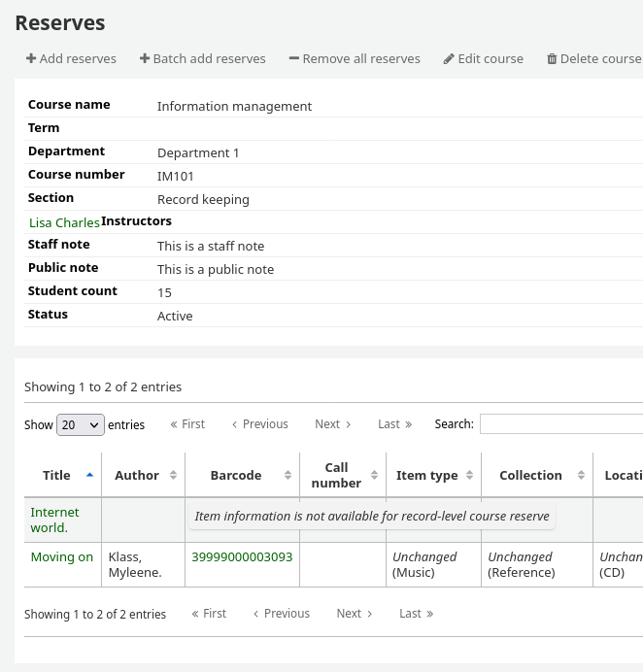Open the Show entries count dropdown
Viewport: 643px width, 672px height.
click(x=81, y=424)
